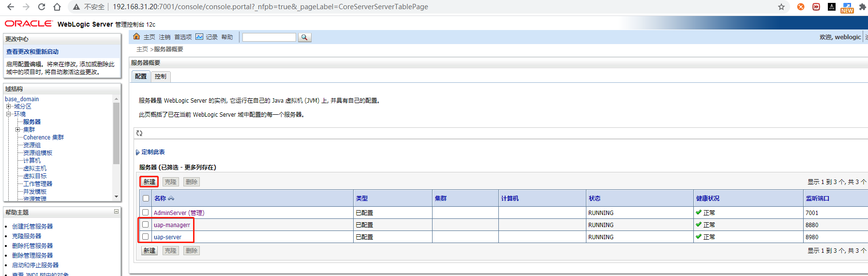Reload the page with refresh icon

(42, 7)
